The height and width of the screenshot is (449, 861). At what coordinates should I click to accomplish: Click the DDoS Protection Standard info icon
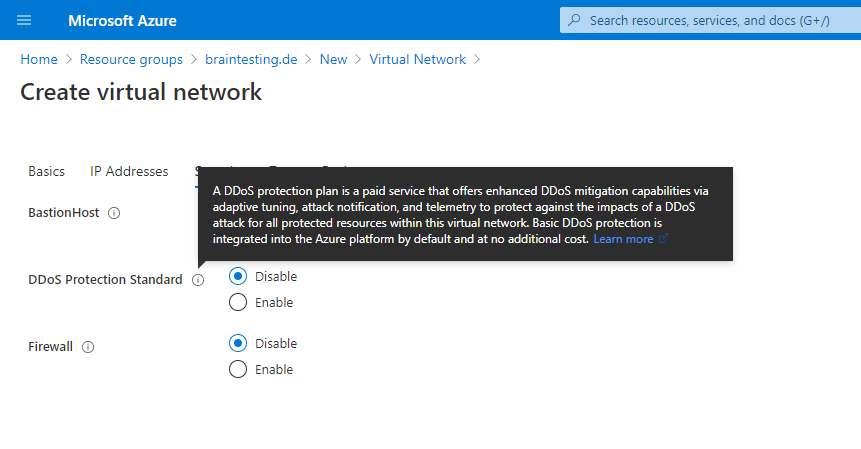(x=198, y=280)
